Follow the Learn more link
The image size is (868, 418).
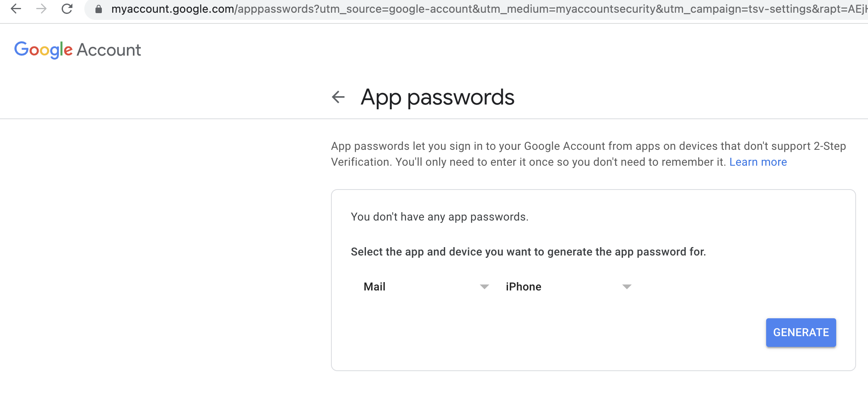coord(758,162)
